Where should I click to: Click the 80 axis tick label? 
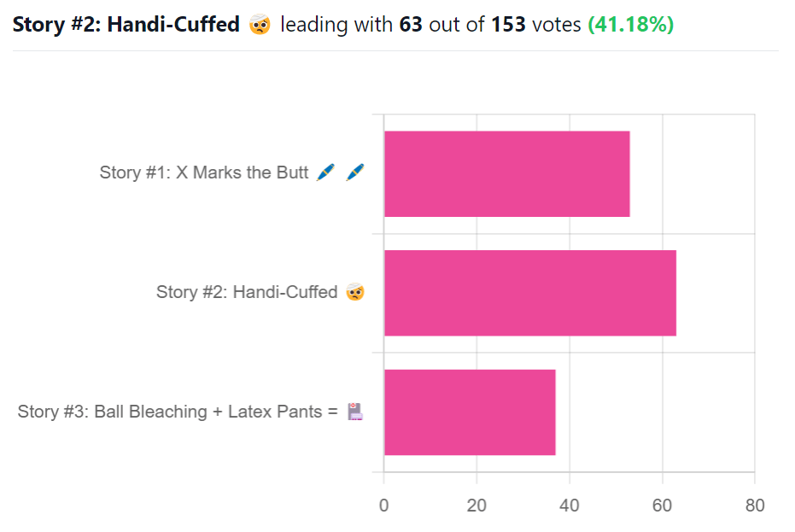(x=755, y=506)
